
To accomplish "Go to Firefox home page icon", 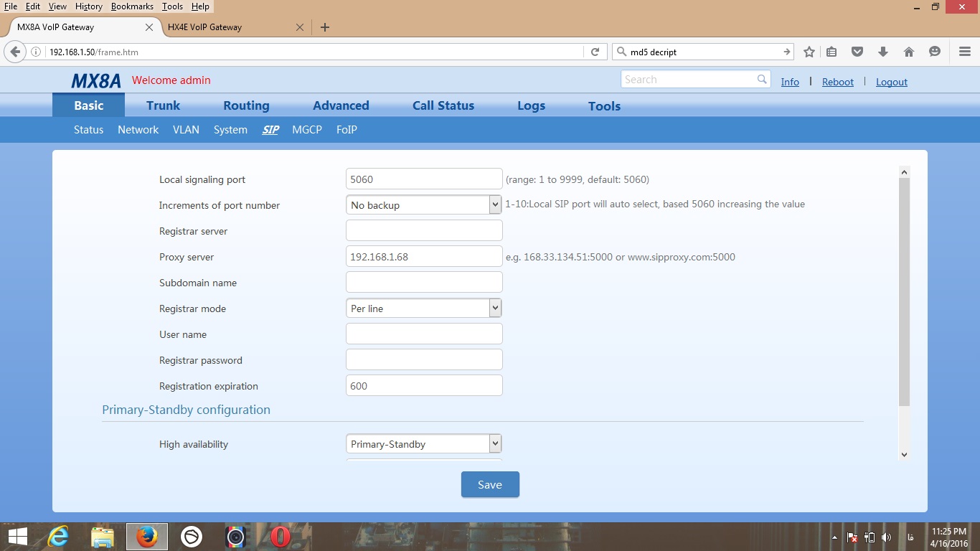I will click(x=909, y=52).
